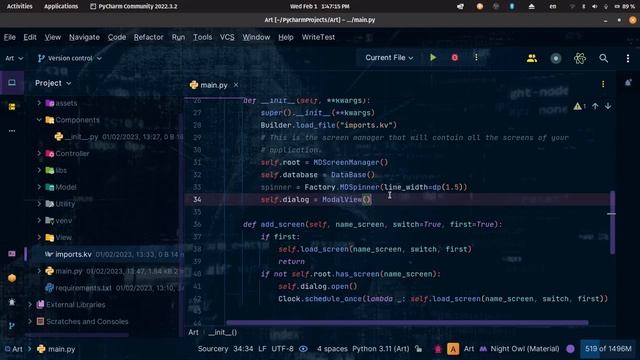Open Project view selector dropdown
Viewport: 640px width, 360px height.
[53, 83]
